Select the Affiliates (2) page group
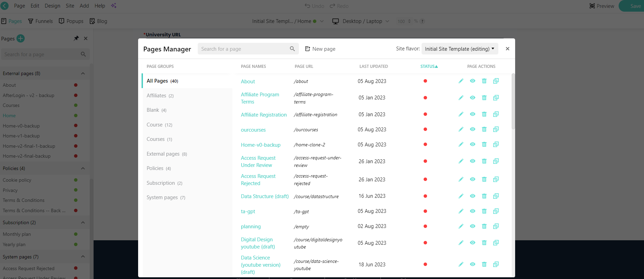644x279 pixels. coord(187,96)
